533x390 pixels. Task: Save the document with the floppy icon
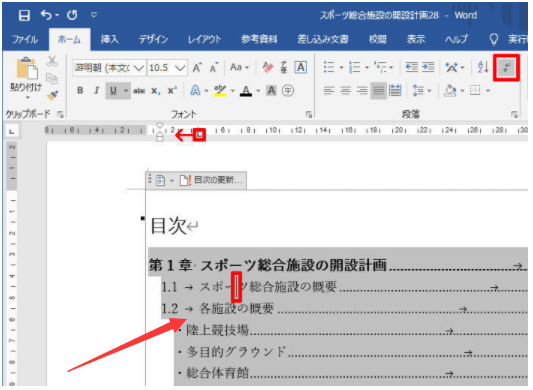(x=24, y=15)
